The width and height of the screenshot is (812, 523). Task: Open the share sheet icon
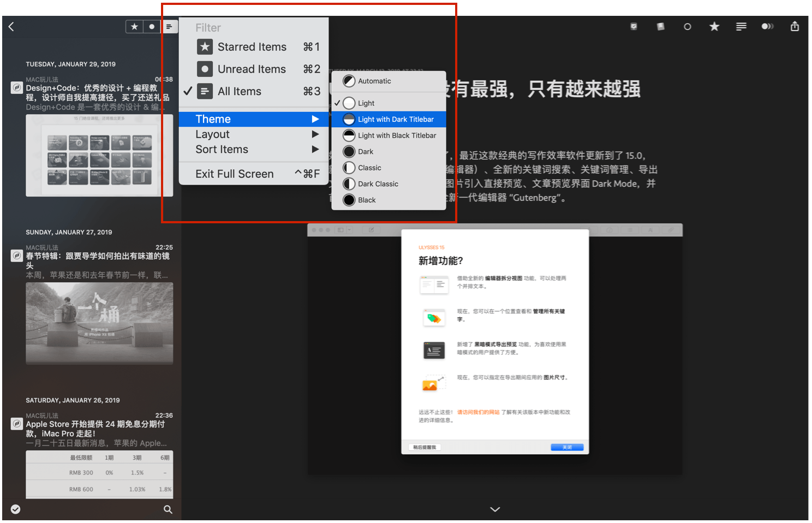click(795, 26)
